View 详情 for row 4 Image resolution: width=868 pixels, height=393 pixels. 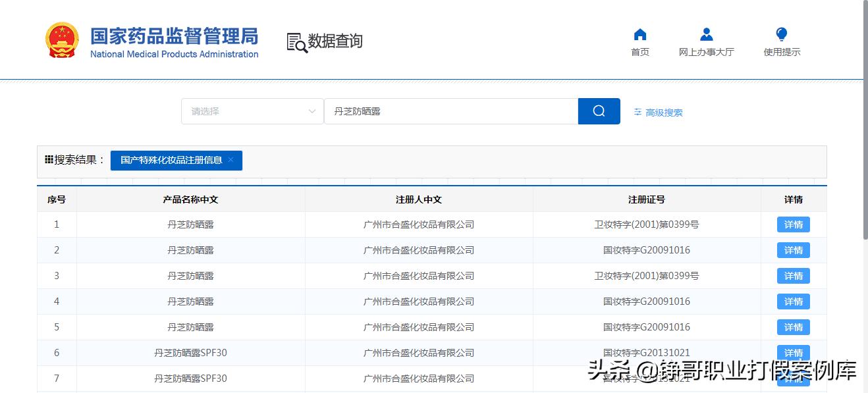(x=793, y=301)
